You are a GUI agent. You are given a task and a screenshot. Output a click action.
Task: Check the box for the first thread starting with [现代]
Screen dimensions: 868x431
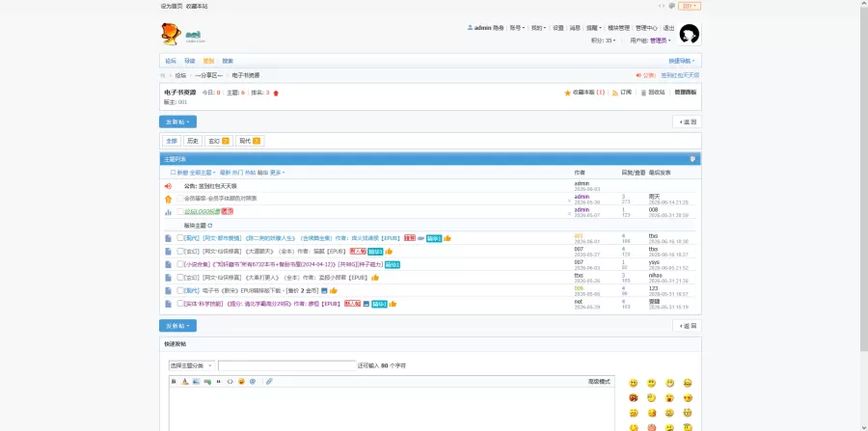(x=180, y=238)
